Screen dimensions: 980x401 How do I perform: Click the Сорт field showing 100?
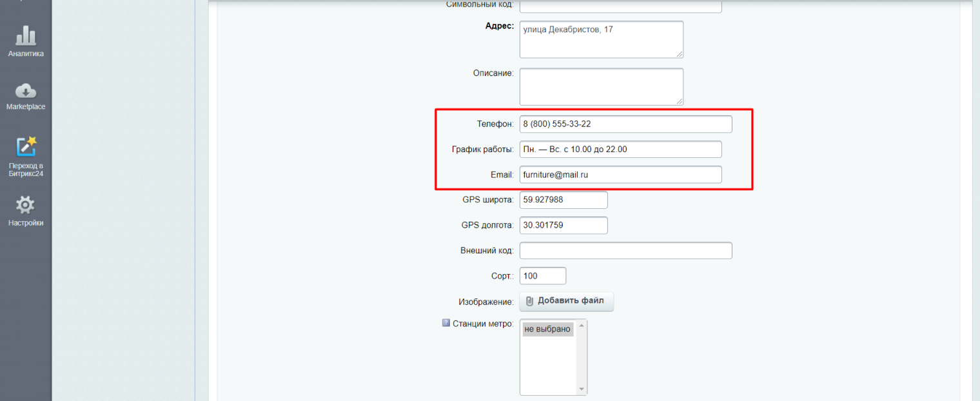point(542,276)
